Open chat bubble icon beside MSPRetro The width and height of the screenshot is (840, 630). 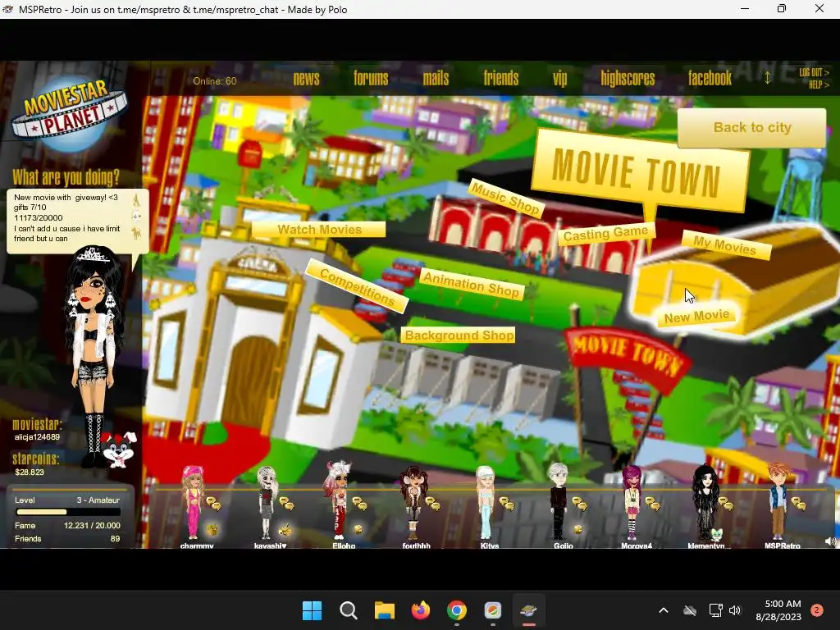point(799,504)
